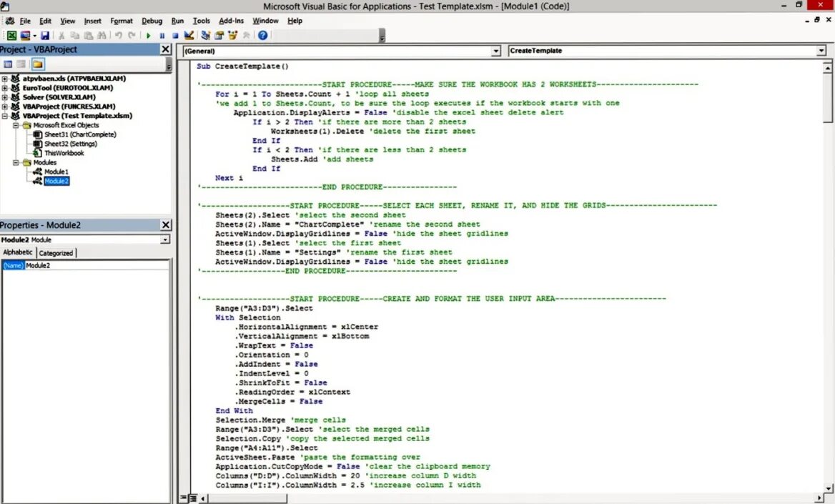Click the View Code icon in Project pane
The image size is (835, 504).
tap(8, 64)
